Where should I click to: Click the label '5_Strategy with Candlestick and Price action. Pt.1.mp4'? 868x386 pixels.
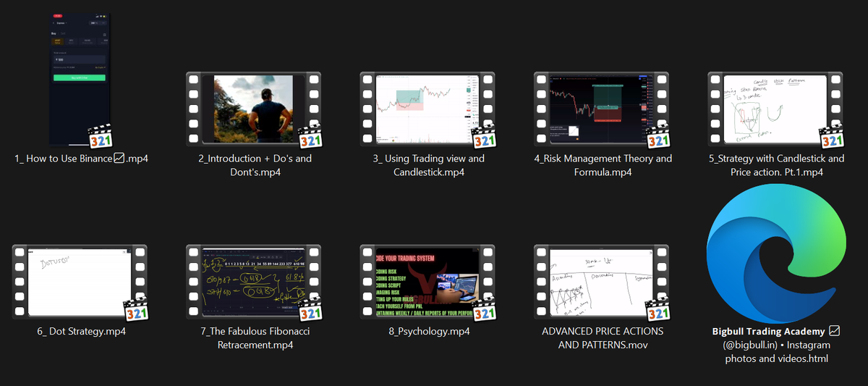click(x=775, y=165)
